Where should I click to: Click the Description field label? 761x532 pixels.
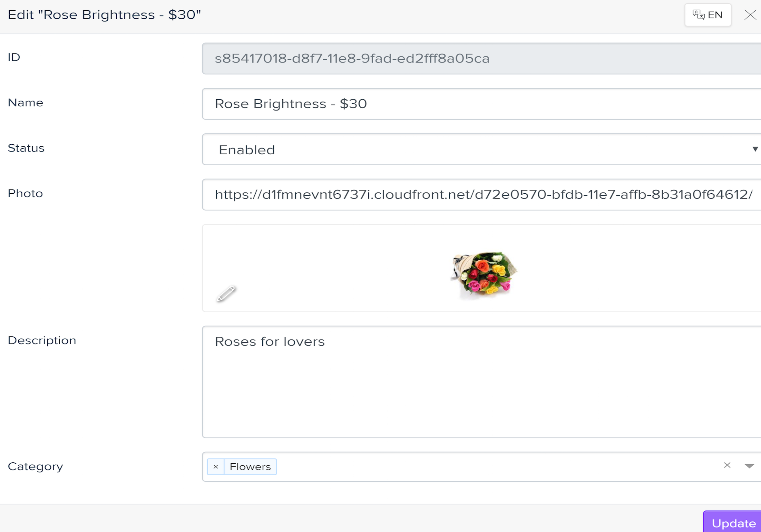(x=42, y=341)
